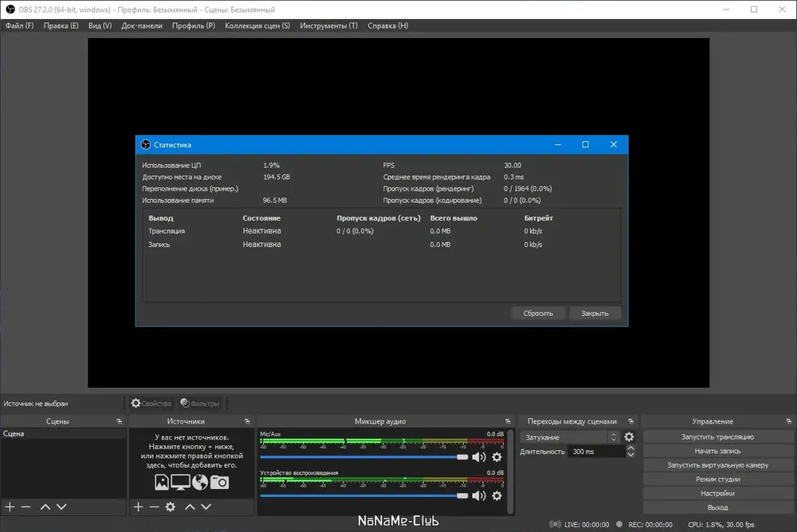Move source up with arrow icon
This screenshot has height=532, width=797.
coord(190,507)
